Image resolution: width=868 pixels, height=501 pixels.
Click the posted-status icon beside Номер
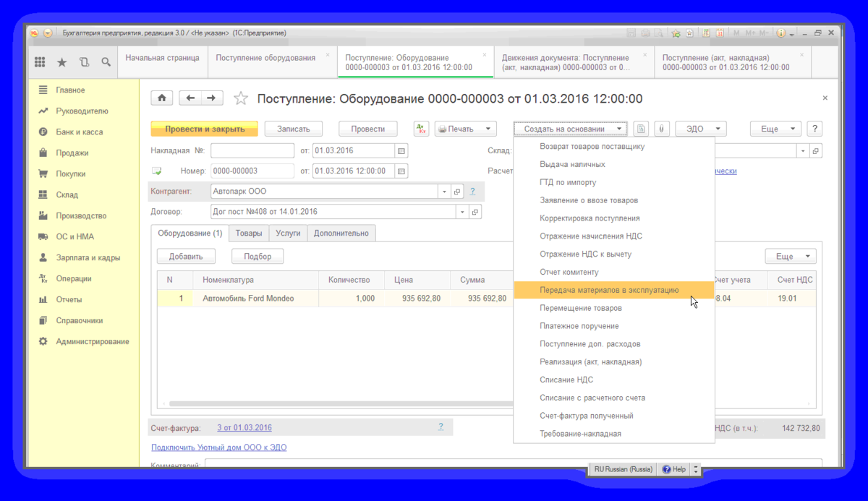156,171
